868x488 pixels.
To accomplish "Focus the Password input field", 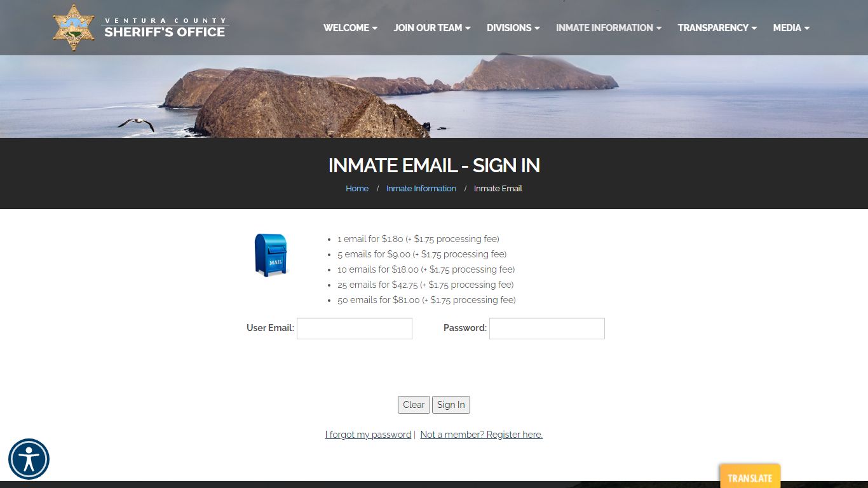I will pos(547,329).
